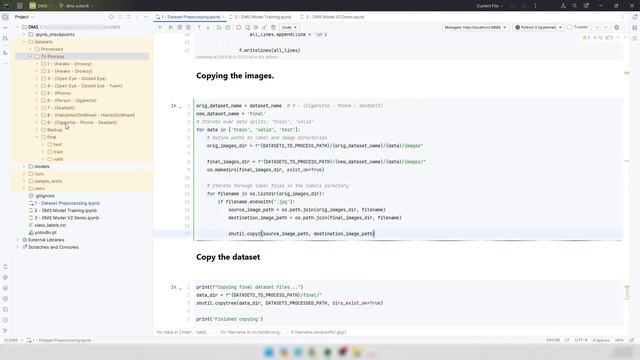Screen dimensions: 640x360
Task: Click the more actions dots in title bar
Action: click(535, 6)
